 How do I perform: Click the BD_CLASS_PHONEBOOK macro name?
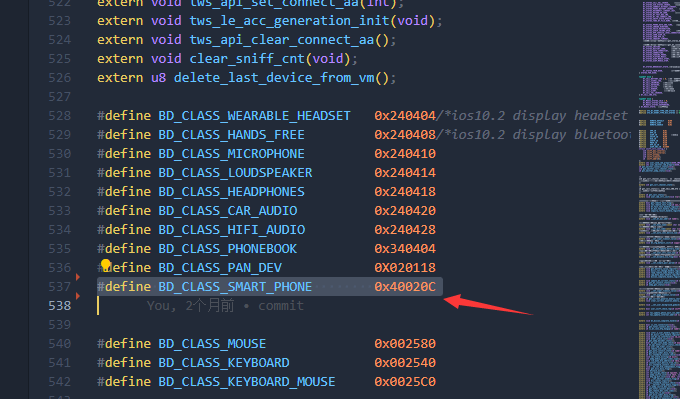click(228, 249)
